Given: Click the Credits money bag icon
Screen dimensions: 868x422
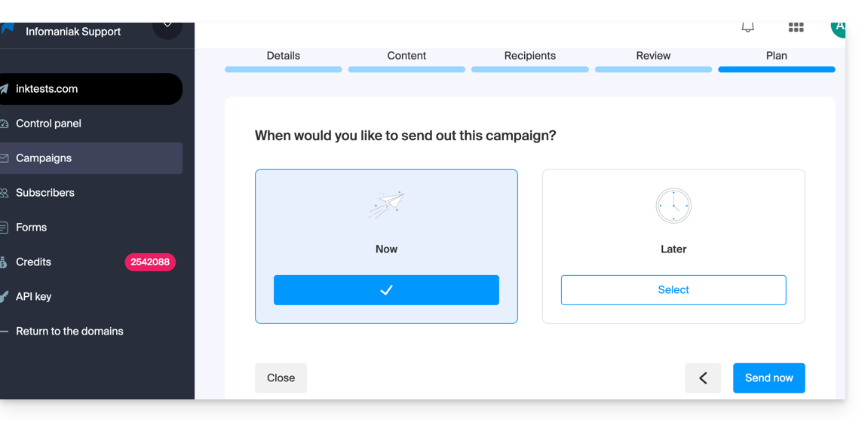Looking at the screenshot, I should (5, 262).
